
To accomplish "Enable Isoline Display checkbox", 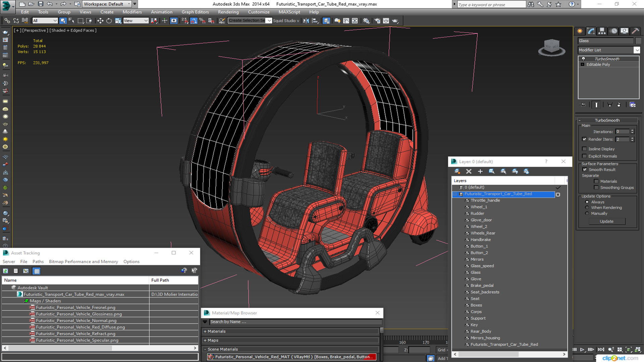I will coord(584,149).
